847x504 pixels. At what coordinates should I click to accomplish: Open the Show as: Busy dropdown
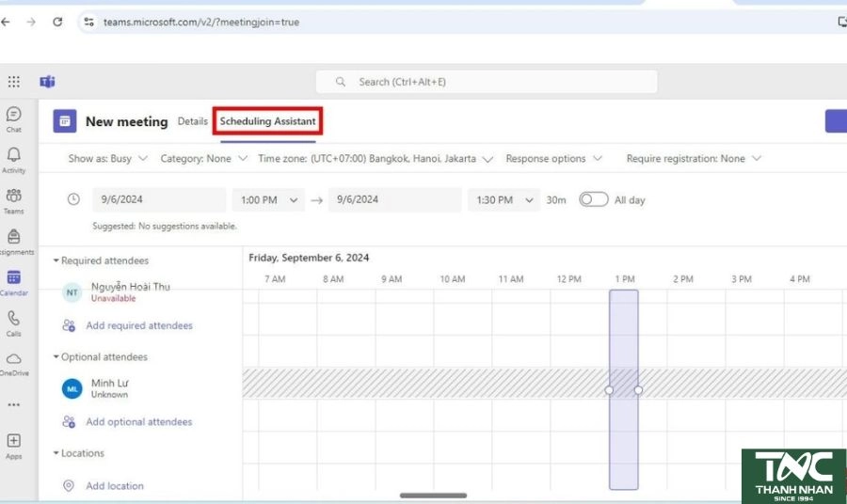(107, 159)
